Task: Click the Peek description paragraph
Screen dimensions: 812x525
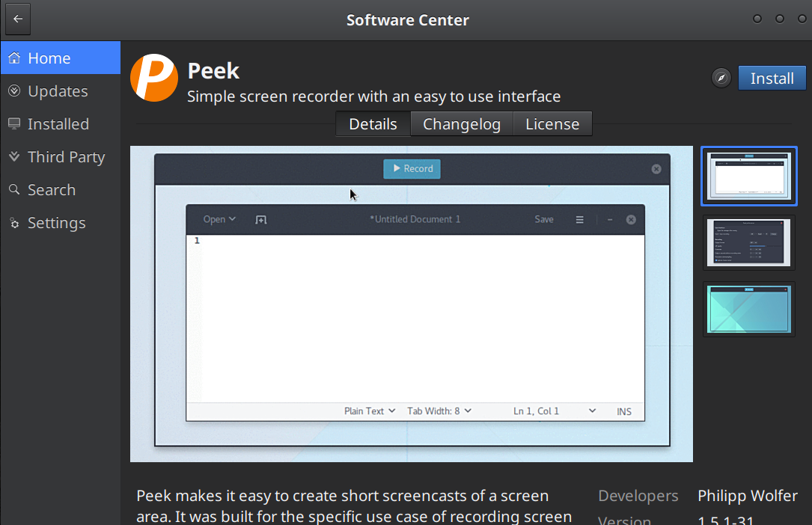Action: (354, 506)
